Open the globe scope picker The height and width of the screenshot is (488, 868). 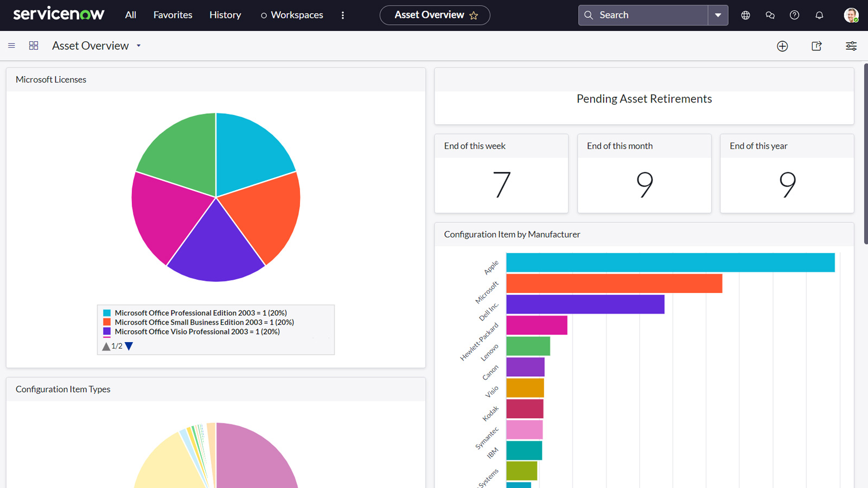coord(745,15)
